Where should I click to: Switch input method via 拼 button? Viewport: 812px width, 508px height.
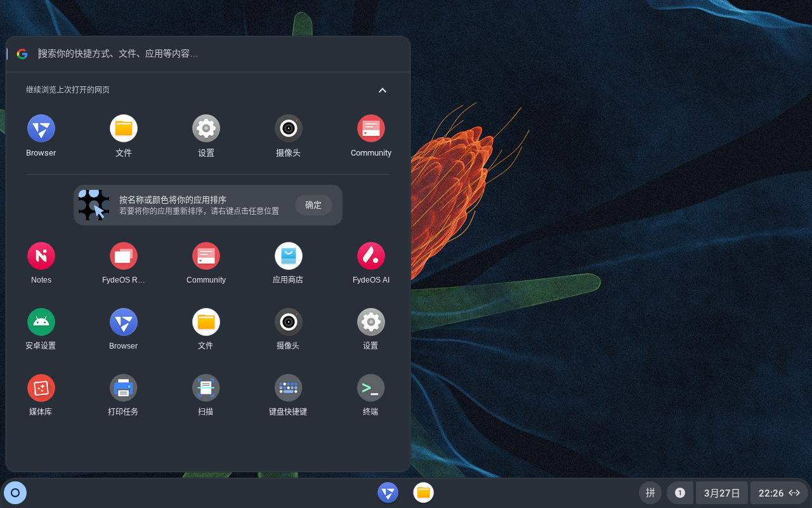click(650, 493)
